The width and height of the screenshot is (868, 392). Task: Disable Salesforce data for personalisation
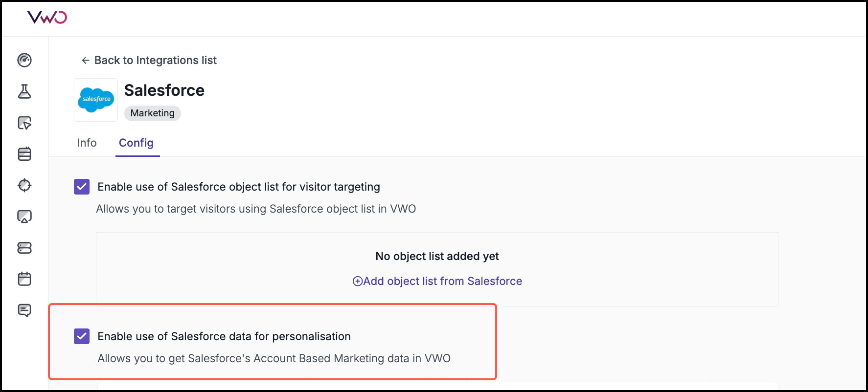pyautogui.click(x=82, y=336)
